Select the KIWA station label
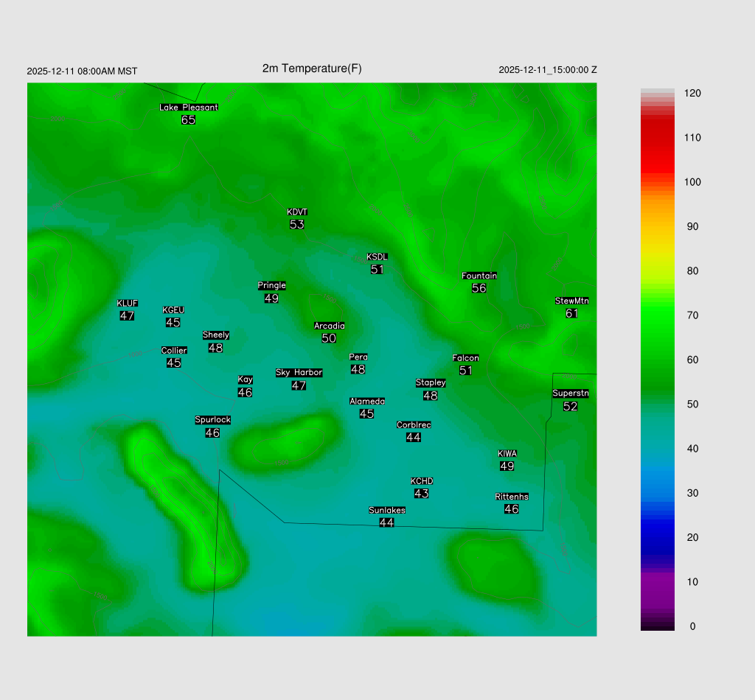 tap(507, 453)
